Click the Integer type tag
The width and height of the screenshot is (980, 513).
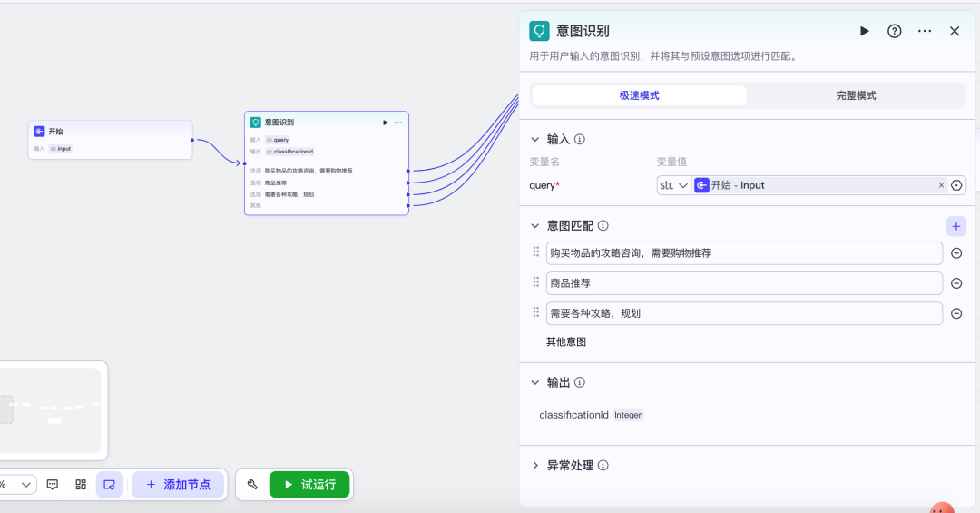click(628, 415)
